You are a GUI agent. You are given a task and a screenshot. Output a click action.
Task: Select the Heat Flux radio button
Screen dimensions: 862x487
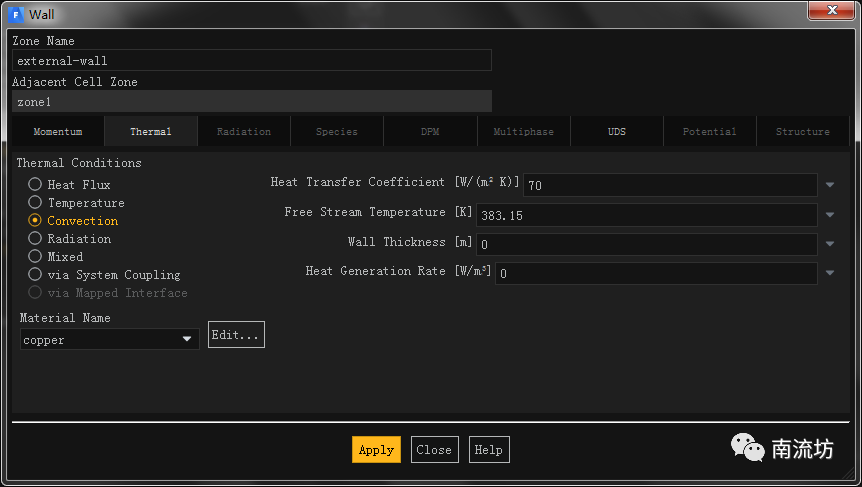pos(35,185)
